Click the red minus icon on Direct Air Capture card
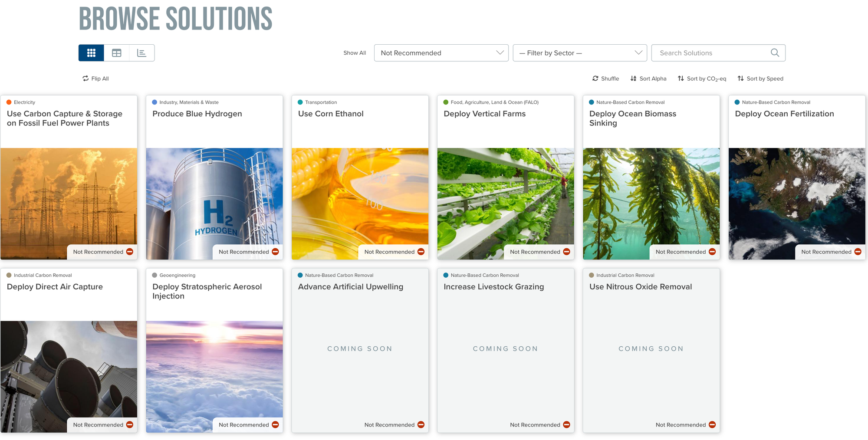868x440 pixels. [x=130, y=425]
